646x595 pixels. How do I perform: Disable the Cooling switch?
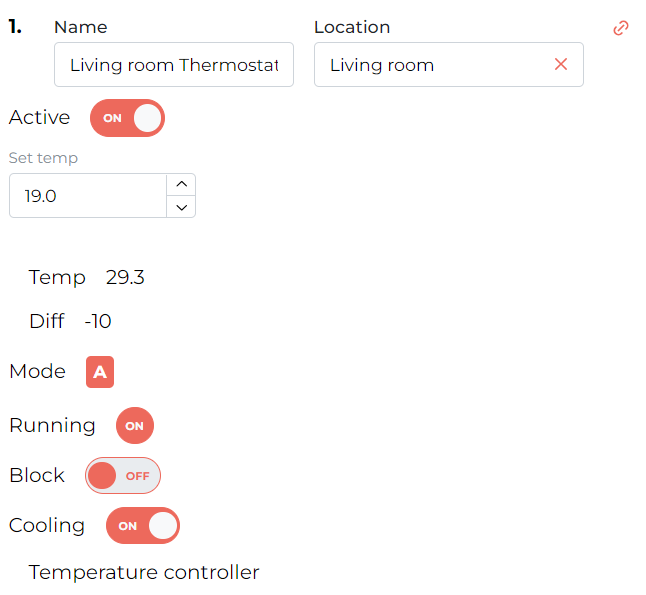(x=143, y=525)
